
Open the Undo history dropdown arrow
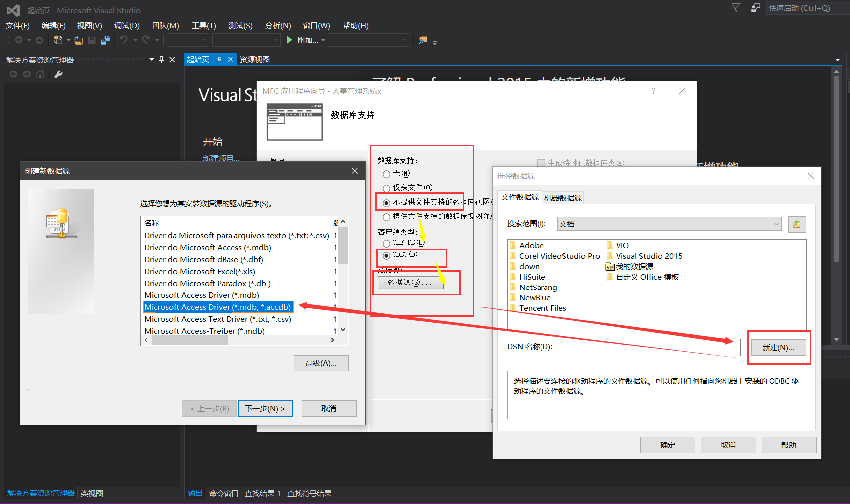[135, 40]
